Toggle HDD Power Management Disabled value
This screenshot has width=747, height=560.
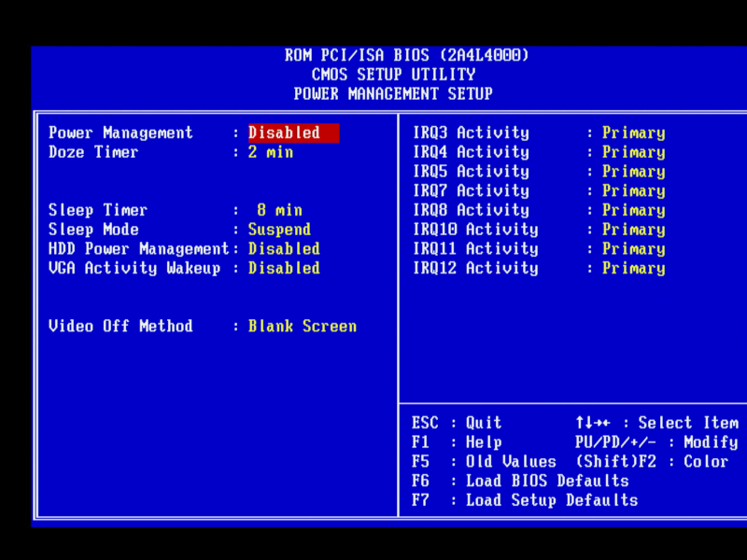tap(284, 249)
